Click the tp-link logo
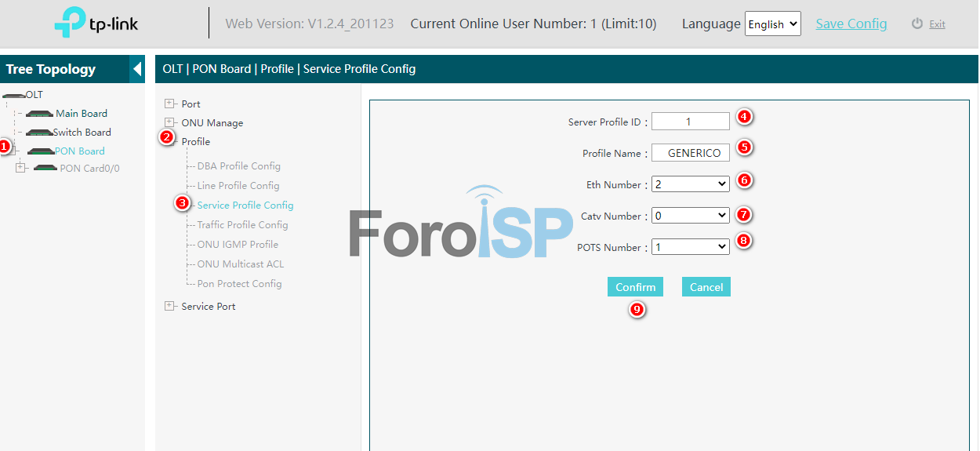The image size is (980, 451). coord(96,23)
